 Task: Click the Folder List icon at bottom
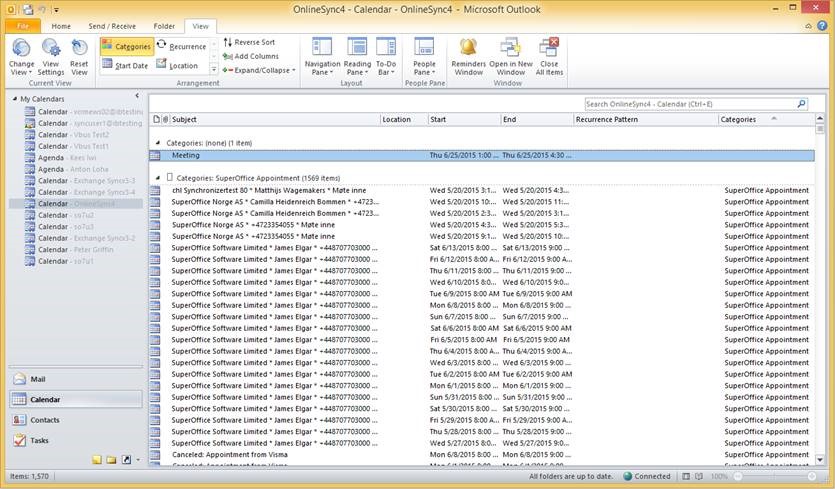pos(111,460)
